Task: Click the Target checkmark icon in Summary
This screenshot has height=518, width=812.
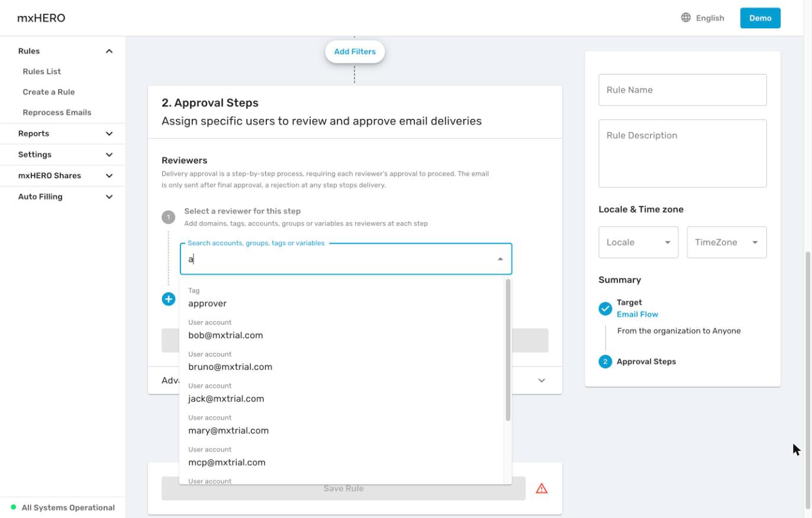Action: coord(605,309)
